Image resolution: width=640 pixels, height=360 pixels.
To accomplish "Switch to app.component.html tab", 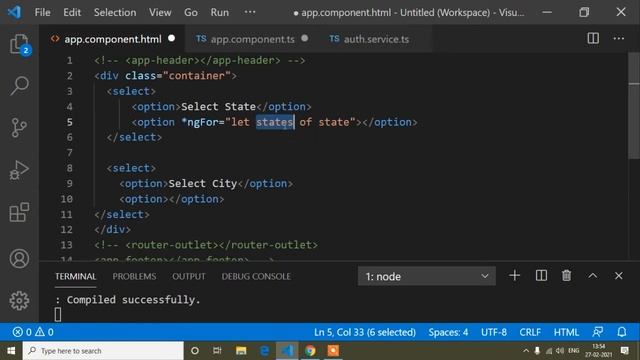I will (113, 39).
